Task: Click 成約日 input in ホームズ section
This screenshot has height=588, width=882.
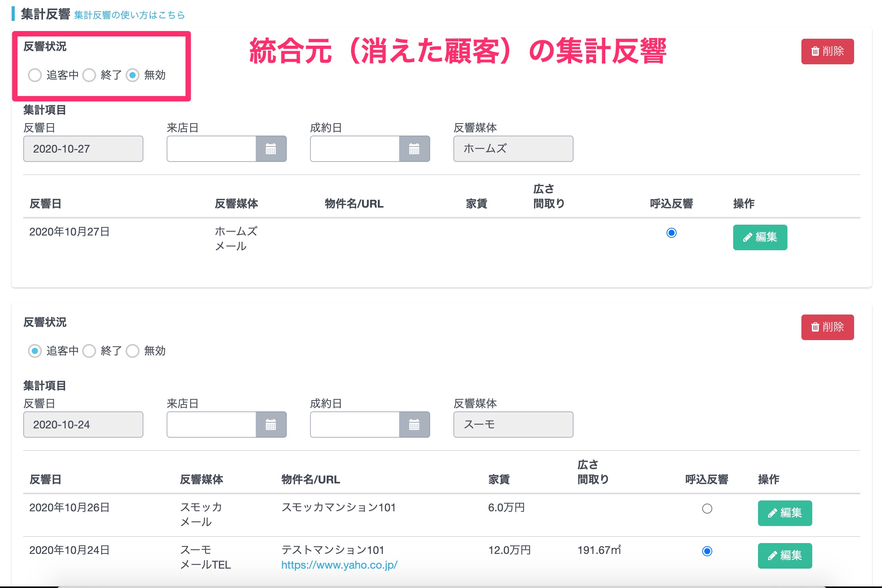Action: [x=355, y=149]
